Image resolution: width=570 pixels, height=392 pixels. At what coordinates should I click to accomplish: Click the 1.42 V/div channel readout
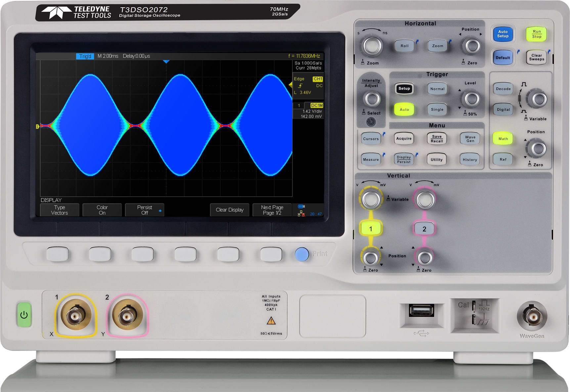click(x=312, y=111)
